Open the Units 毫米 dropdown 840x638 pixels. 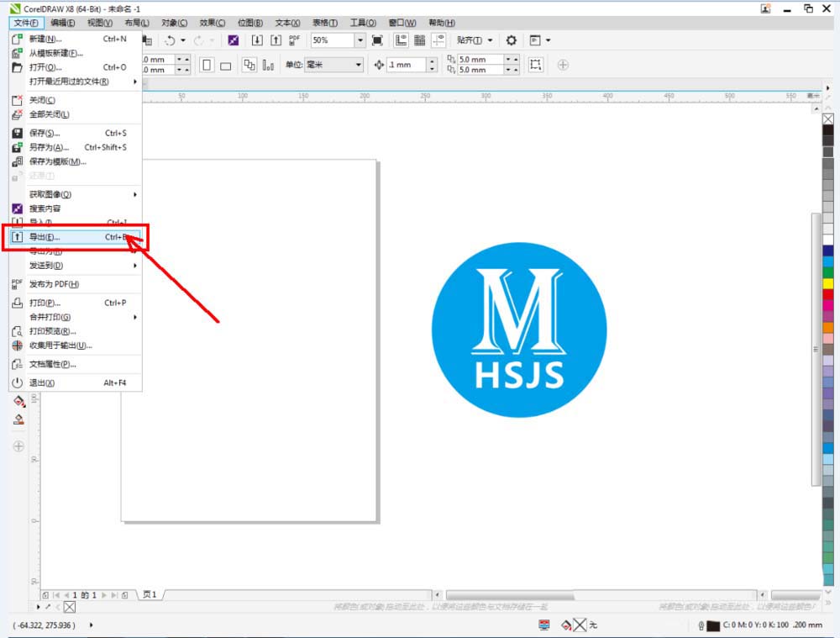358,66
